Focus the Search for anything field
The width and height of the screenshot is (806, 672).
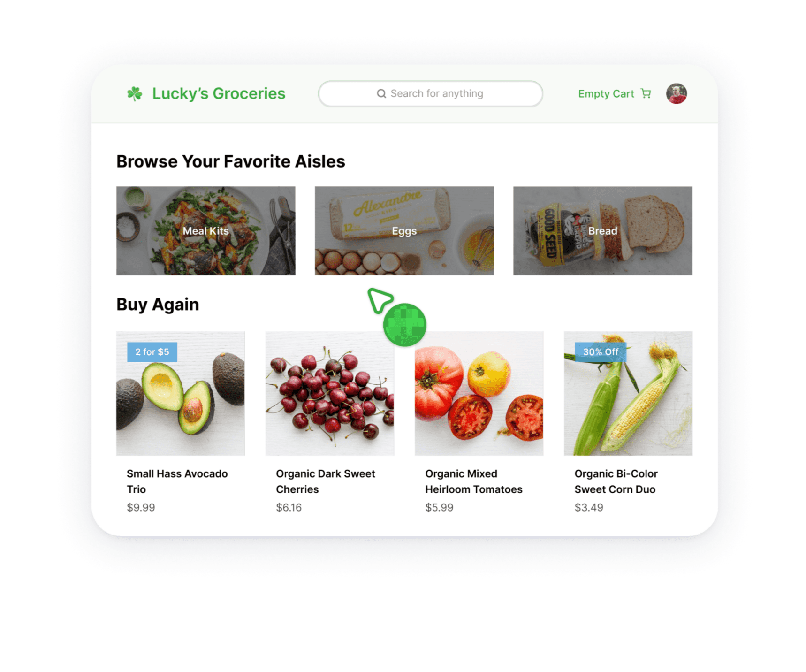(431, 94)
